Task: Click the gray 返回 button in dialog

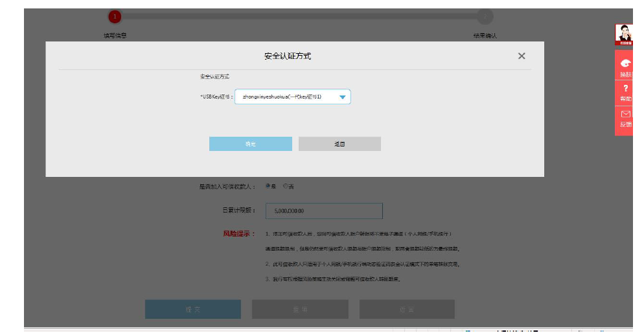Action: (x=339, y=144)
